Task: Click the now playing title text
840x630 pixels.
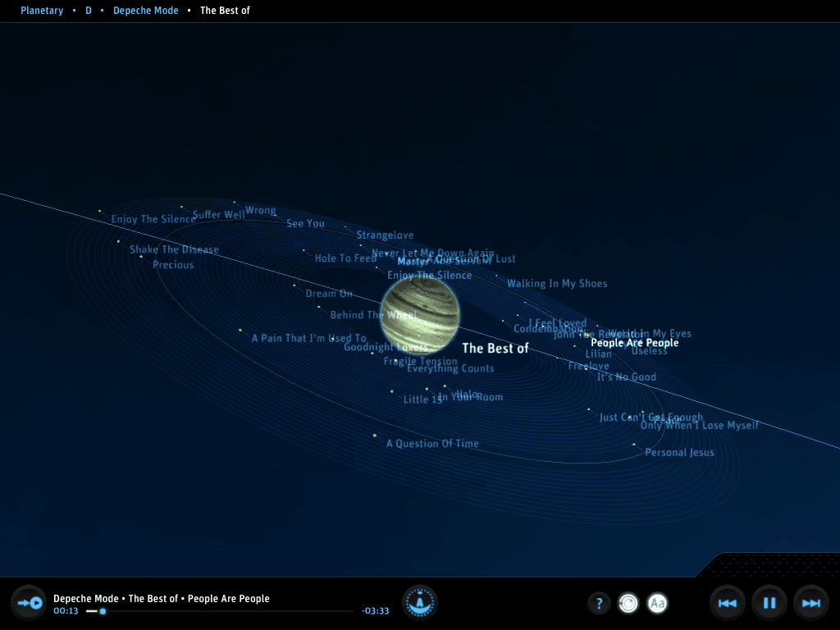Action: click(x=162, y=598)
